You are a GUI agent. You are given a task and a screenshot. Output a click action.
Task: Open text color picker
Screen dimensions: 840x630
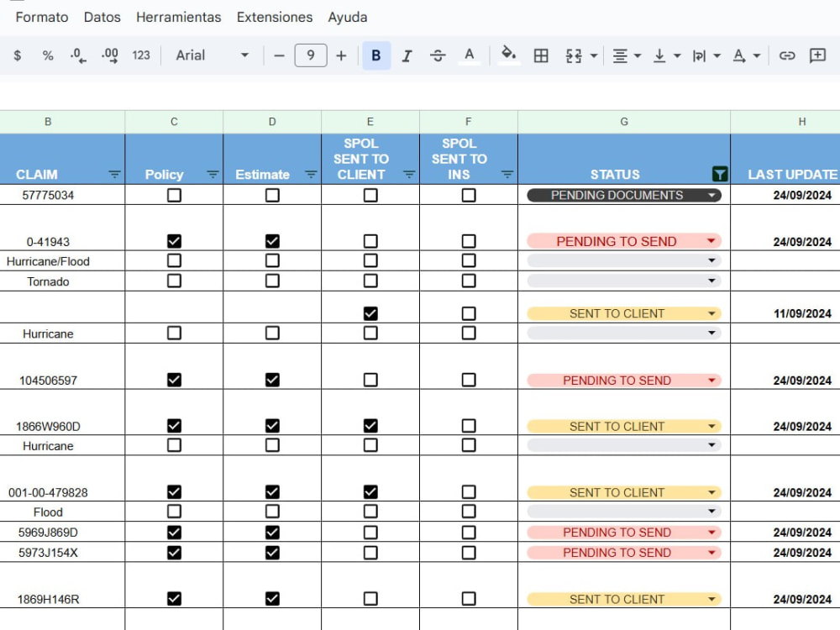(x=470, y=55)
